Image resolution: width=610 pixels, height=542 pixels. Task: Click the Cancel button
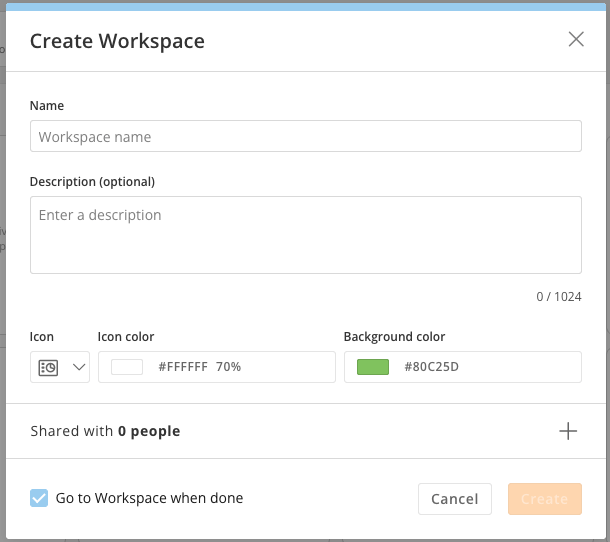click(x=455, y=499)
